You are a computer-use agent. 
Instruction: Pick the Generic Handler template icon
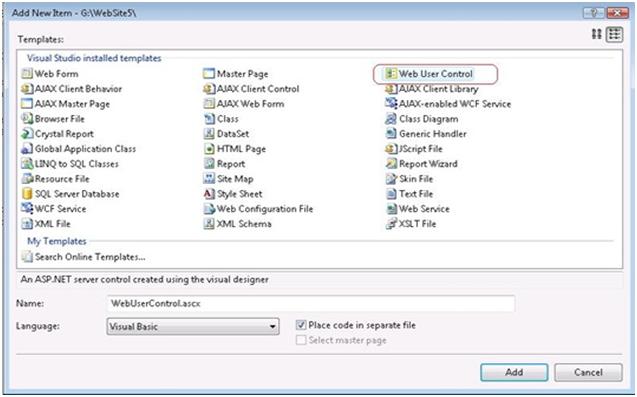[x=391, y=134]
